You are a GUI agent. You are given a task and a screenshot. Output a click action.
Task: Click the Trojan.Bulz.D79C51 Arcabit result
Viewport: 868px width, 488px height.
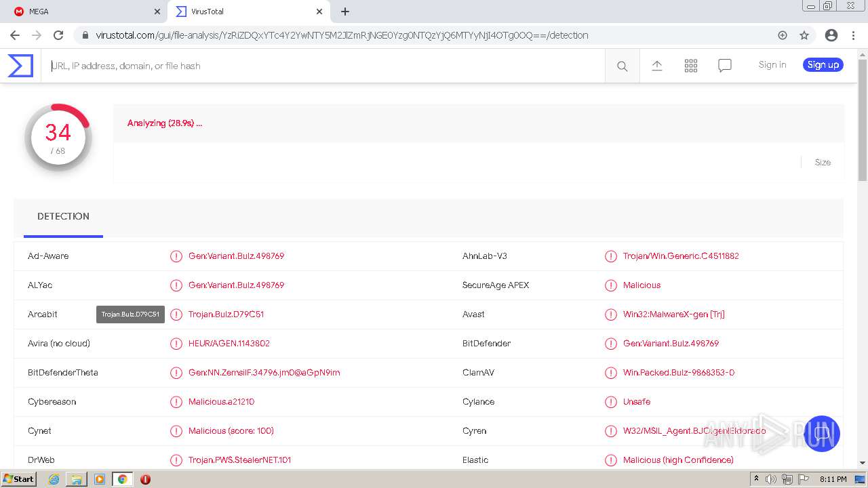tap(226, 314)
